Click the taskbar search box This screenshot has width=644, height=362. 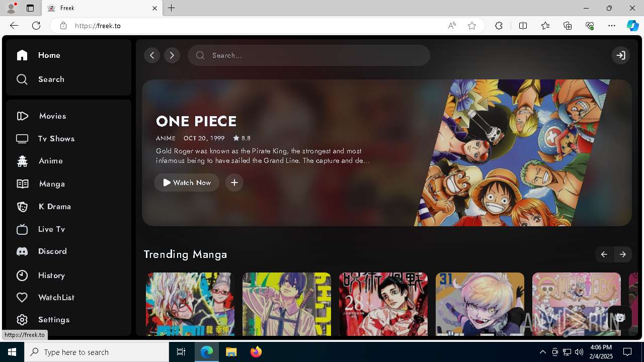[97, 352]
